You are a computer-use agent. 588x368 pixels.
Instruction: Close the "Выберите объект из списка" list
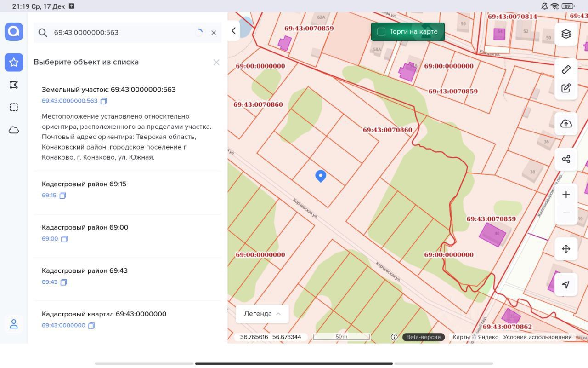(x=216, y=62)
